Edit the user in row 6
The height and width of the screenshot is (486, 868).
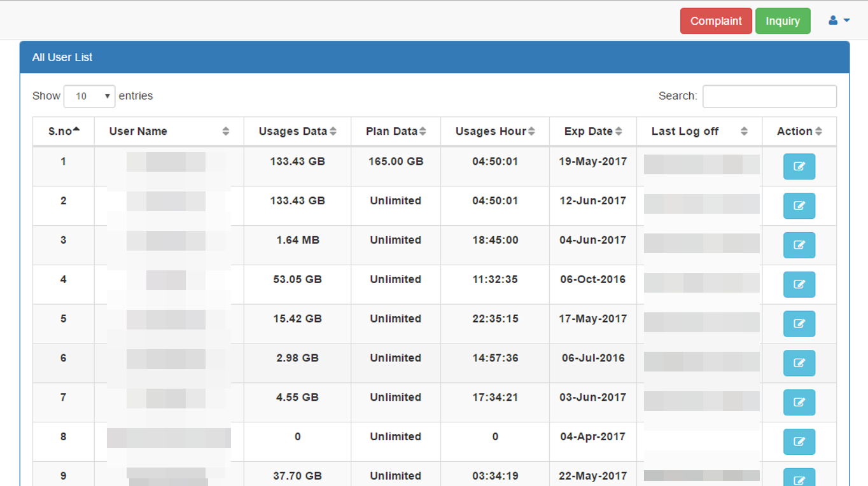[x=799, y=363]
